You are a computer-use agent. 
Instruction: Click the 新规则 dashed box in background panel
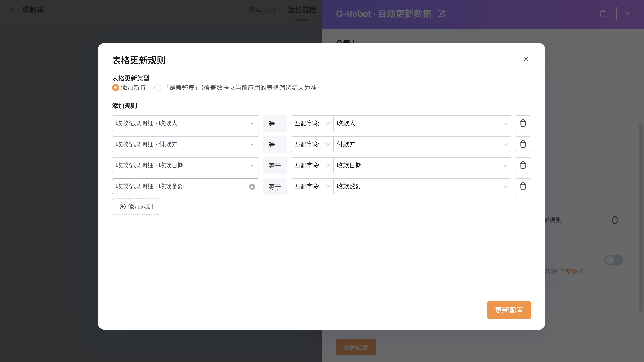click(574, 220)
